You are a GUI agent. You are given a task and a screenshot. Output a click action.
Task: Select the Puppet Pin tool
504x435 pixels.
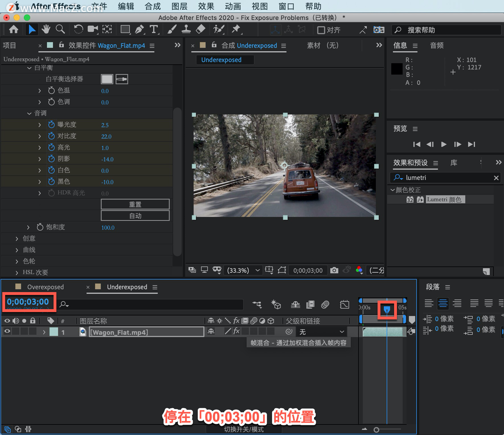tap(236, 29)
